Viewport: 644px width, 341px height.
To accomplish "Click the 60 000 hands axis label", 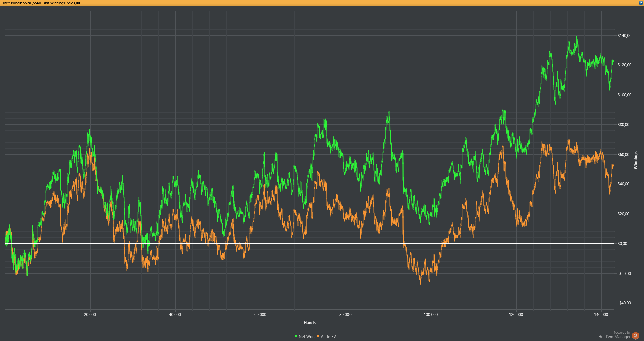I will point(260,315).
